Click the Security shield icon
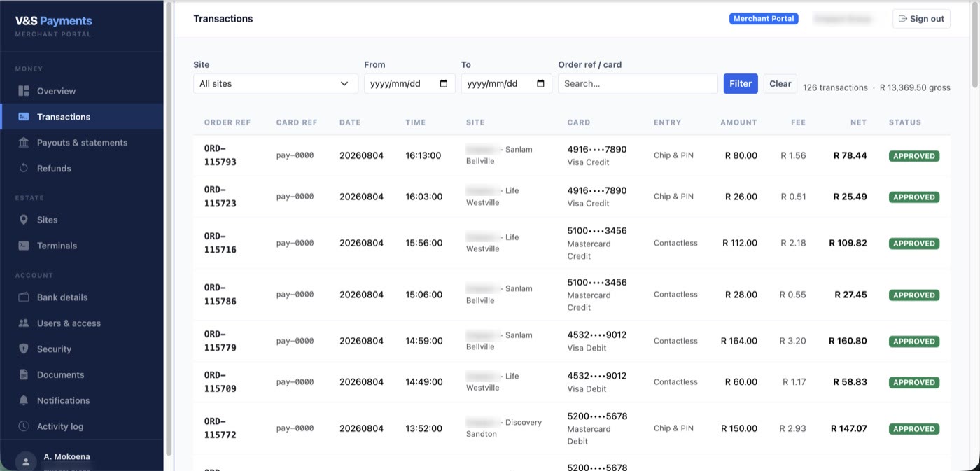This screenshot has width=980, height=471. [24, 349]
